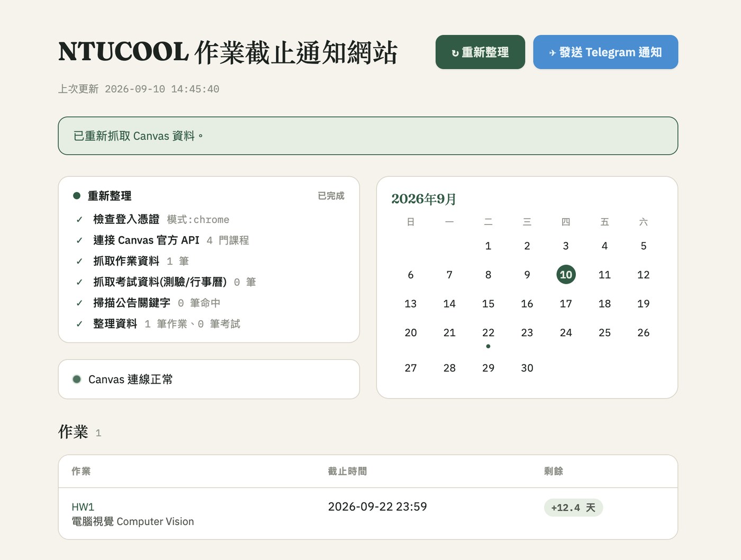741x560 pixels.
Task: Click the 重新整理 refresh button
Action: click(480, 52)
